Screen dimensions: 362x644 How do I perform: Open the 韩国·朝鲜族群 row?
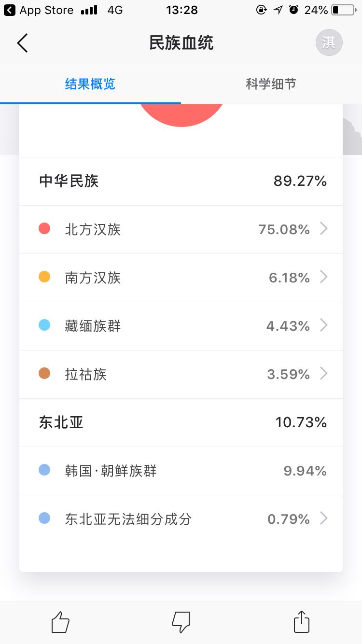click(x=181, y=471)
